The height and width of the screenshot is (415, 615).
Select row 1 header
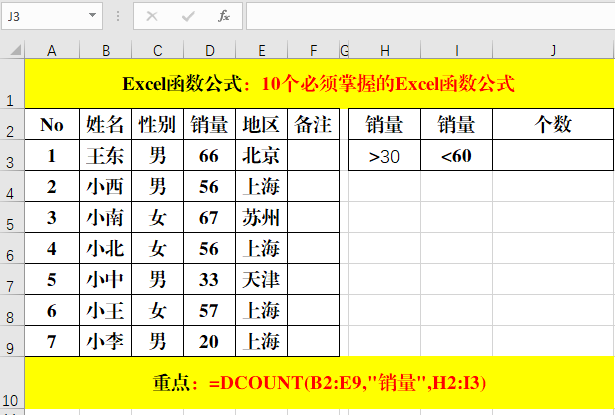tap(12, 84)
